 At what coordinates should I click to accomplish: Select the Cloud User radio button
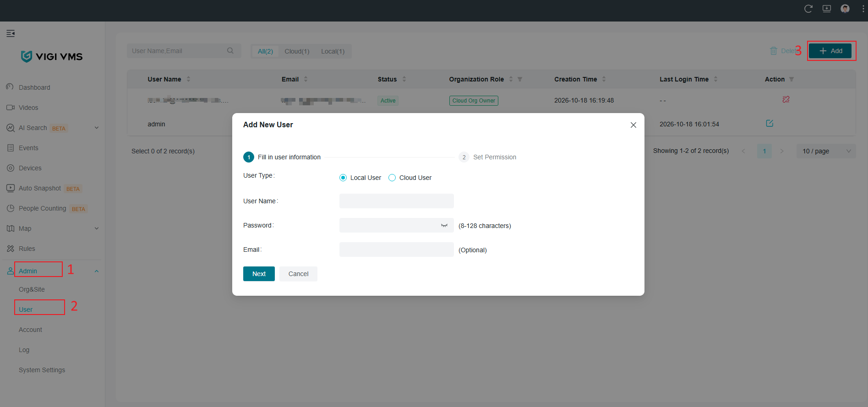tap(392, 178)
